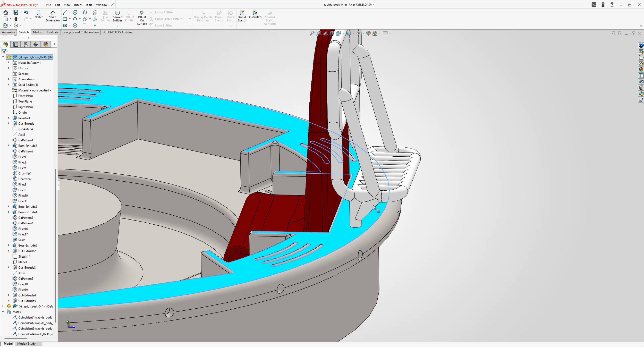Click the Zoom to Fit view icon
This screenshot has height=347, width=644.
312,33
